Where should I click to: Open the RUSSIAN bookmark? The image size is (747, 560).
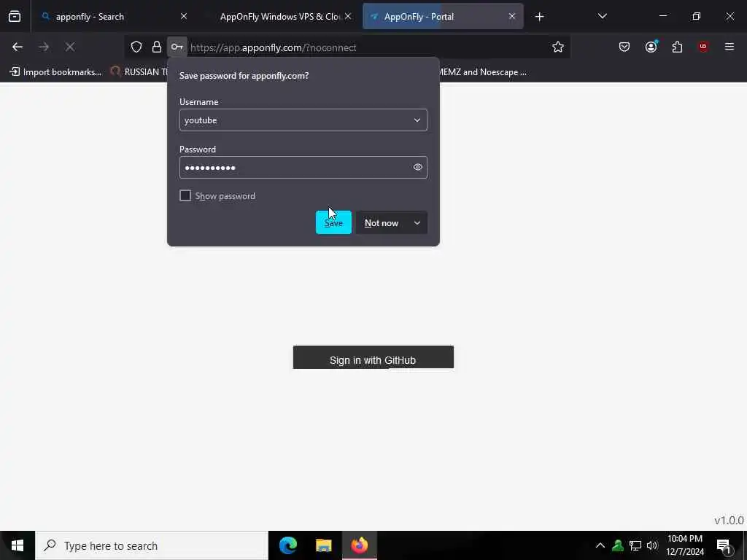(x=139, y=72)
